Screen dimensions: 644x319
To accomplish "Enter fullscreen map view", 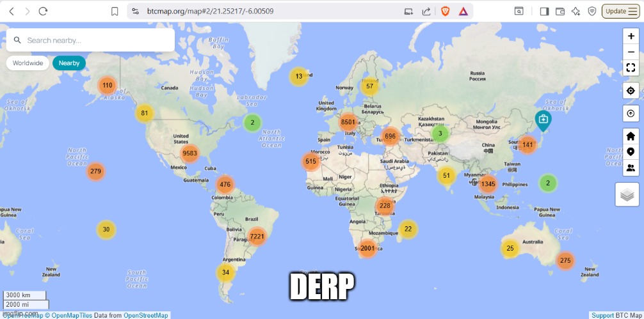I will [631, 68].
